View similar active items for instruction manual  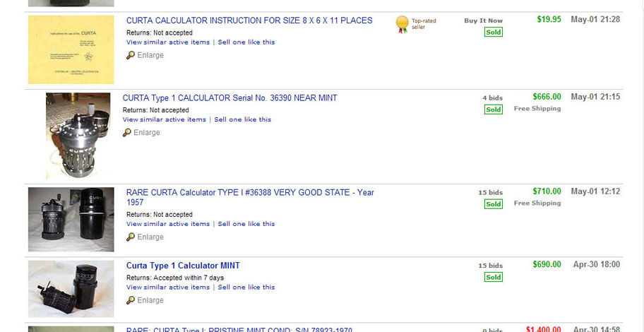[x=167, y=42]
